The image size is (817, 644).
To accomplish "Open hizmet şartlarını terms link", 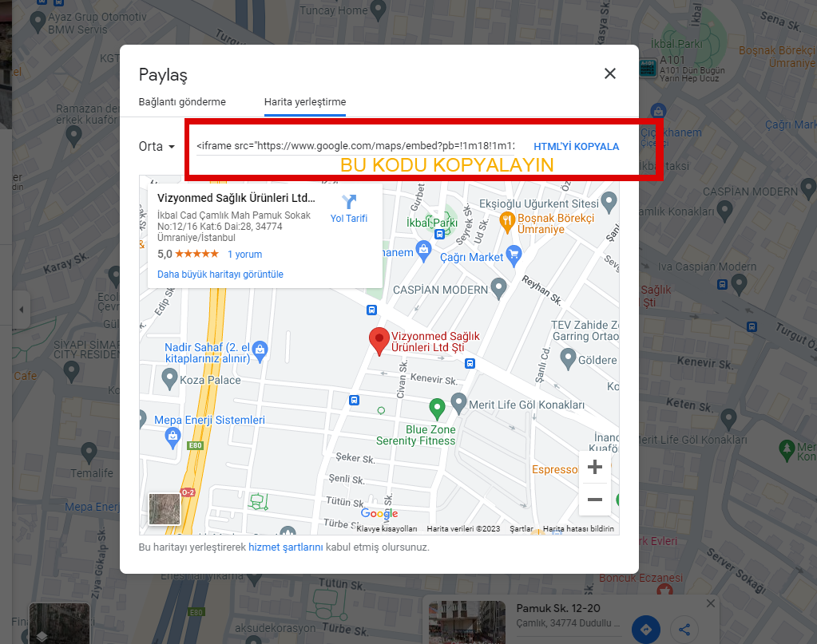I will 286,547.
